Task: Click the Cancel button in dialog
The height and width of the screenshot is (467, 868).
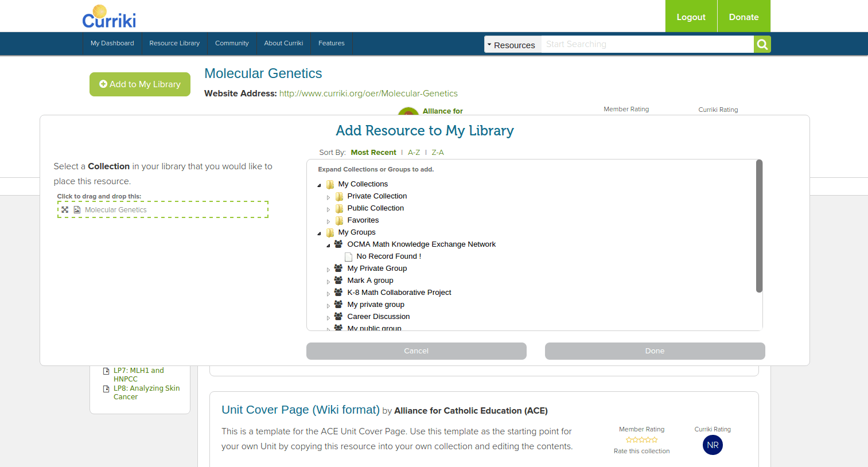Action: (417, 351)
